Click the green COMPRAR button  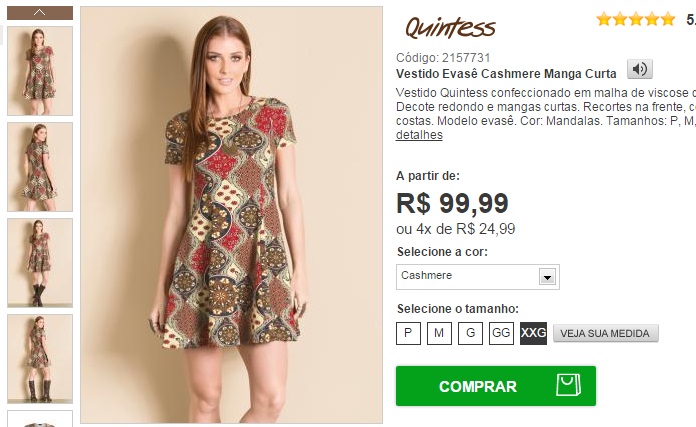click(x=496, y=386)
